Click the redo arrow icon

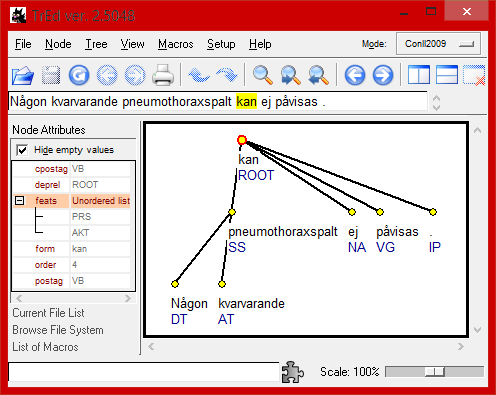pos(227,75)
